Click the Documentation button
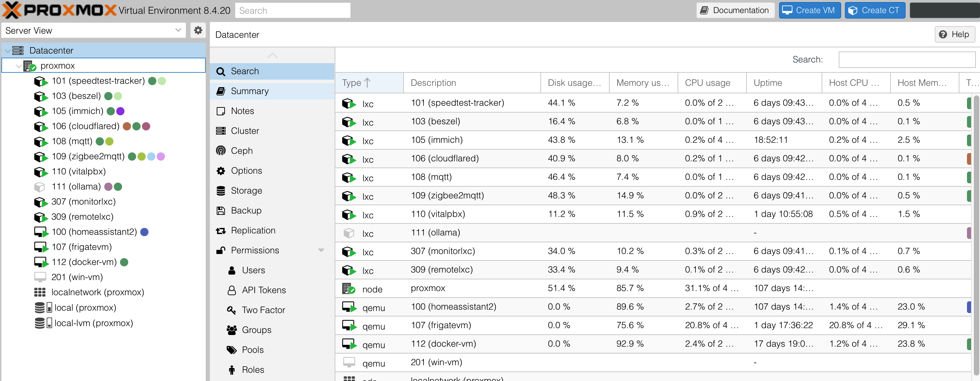 tap(736, 10)
